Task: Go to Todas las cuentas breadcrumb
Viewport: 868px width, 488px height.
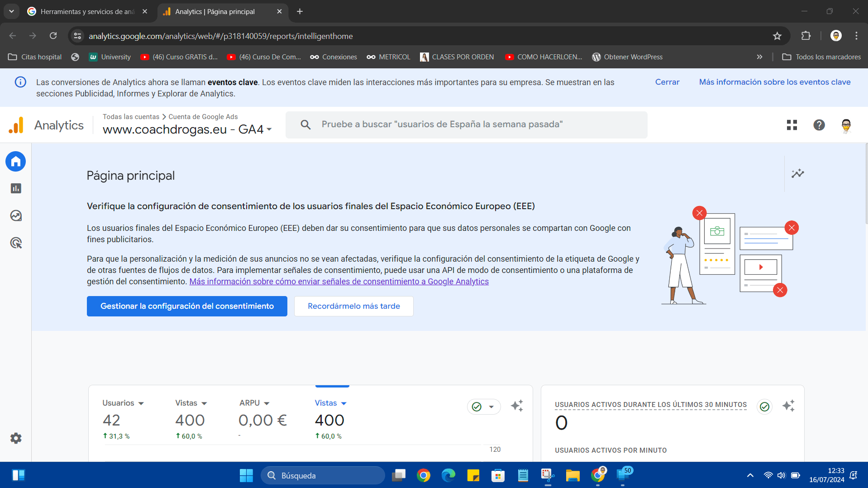Action: 131,117
